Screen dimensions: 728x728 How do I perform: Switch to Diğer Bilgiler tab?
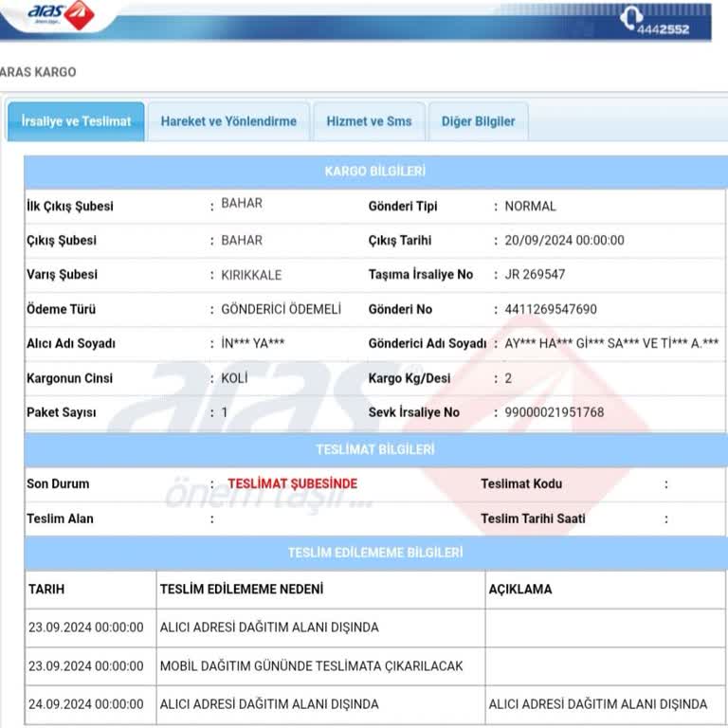[x=478, y=121]
